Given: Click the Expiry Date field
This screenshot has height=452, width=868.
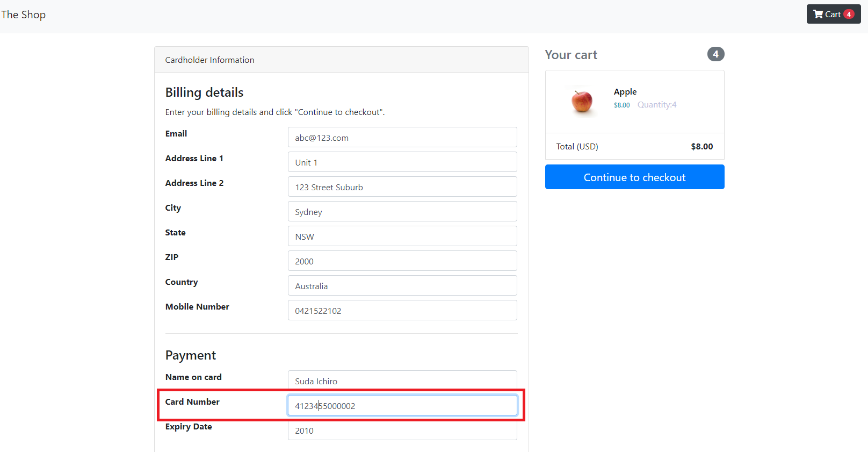Looking at the screenshot, I should [402, 430].
